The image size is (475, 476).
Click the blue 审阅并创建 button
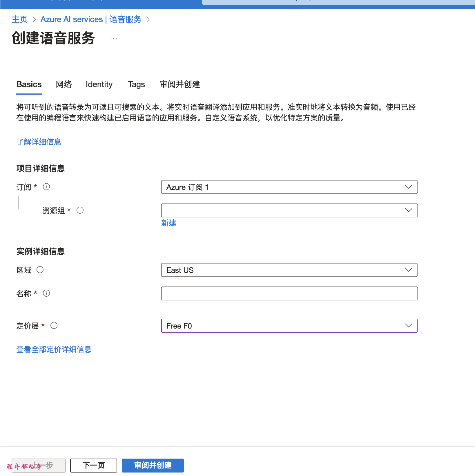(x=153, y=465)
